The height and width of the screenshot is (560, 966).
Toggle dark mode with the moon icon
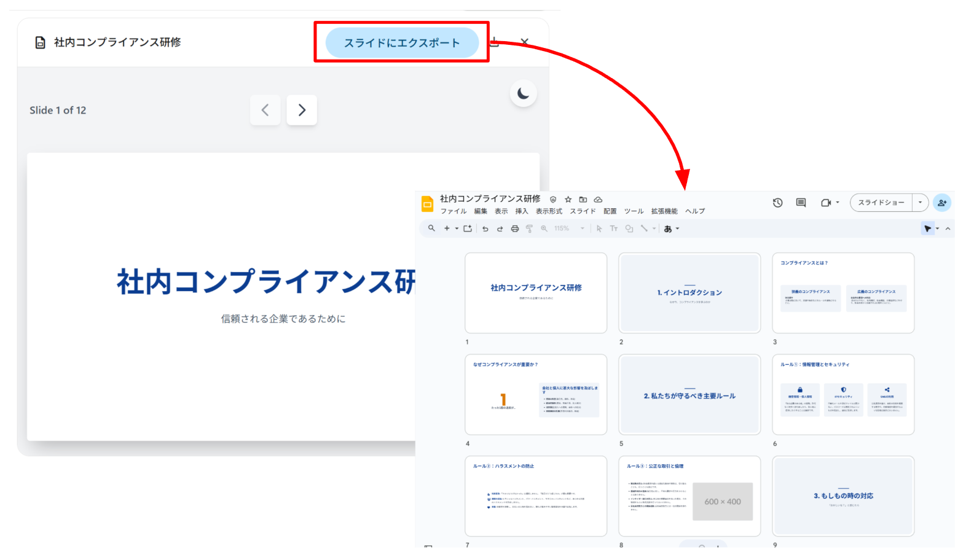pos(524,93)
